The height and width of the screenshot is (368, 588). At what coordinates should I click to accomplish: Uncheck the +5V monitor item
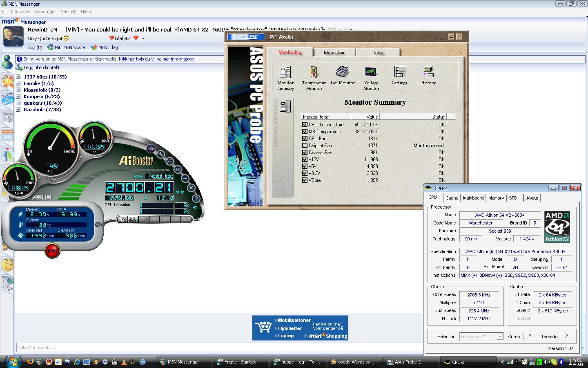click(x=305, y=166)
